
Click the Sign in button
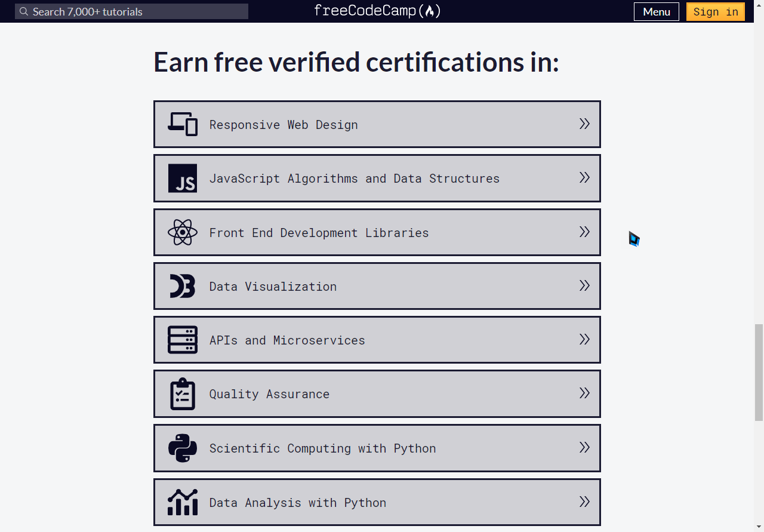point(715,11)
